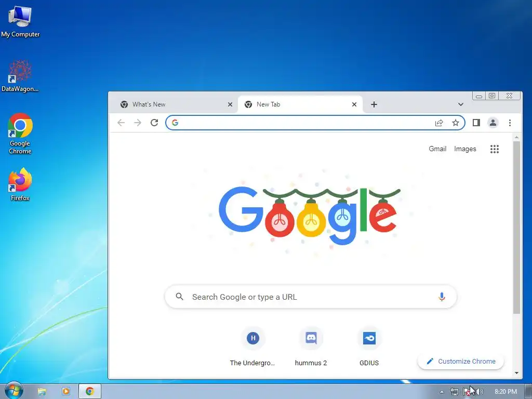Toggle Chrome side panel
The height and width of the screenshot is (399, 532).
coord(476,123)
